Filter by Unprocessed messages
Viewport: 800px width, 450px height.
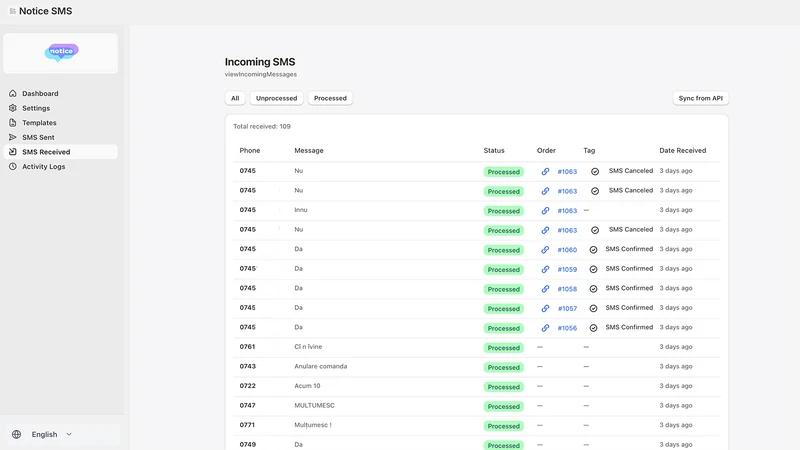[x=277, y=98]
